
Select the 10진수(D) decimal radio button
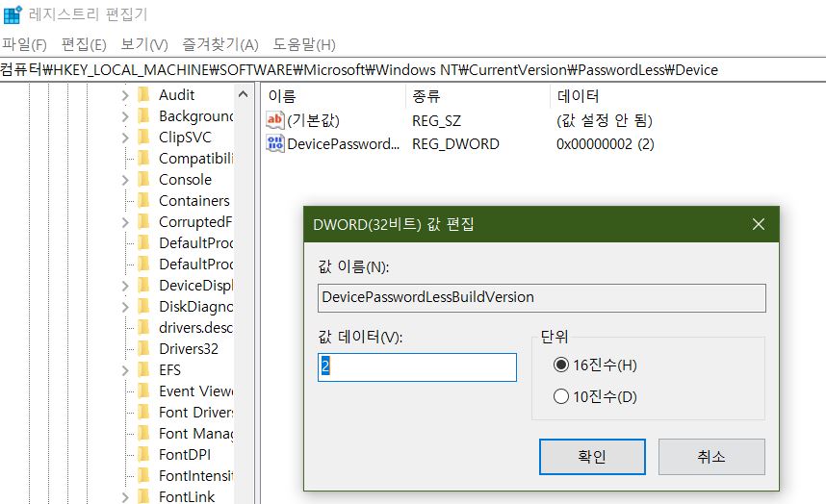(561, 396)
